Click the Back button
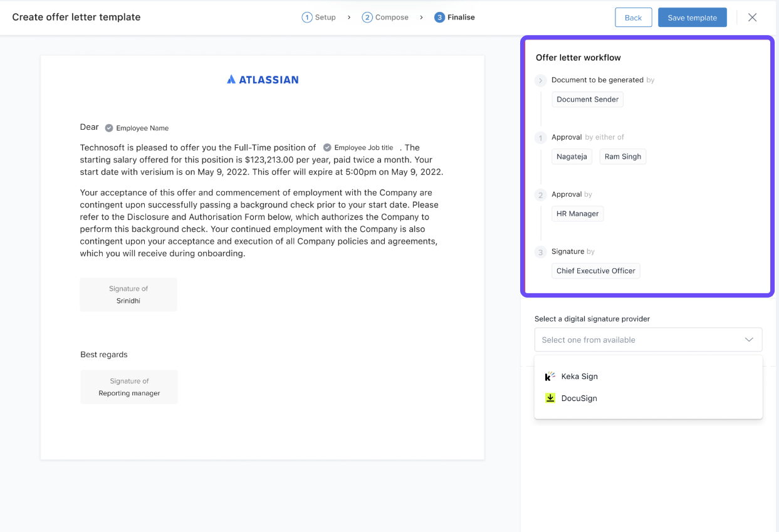The image size is (779, 532). click(x=633, y=18)
